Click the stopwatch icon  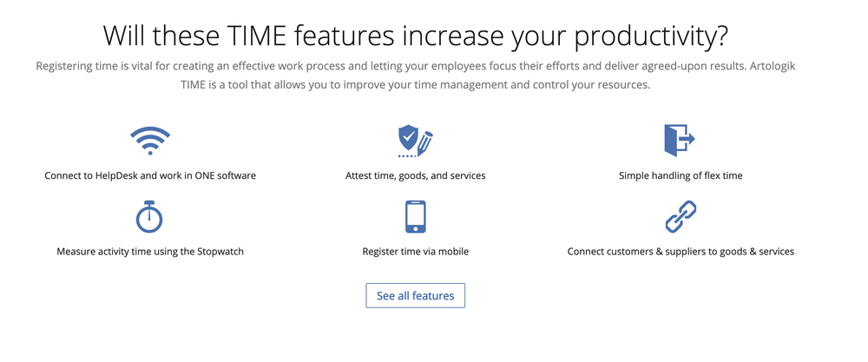pos(150,216)
